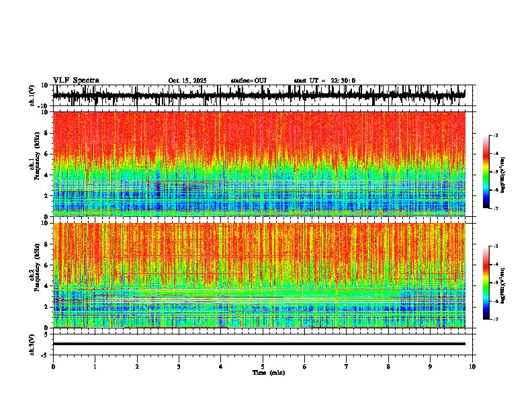Click time axis tick label "4"
The height and width of the screenshot is (411, 532).
(221, 367)
